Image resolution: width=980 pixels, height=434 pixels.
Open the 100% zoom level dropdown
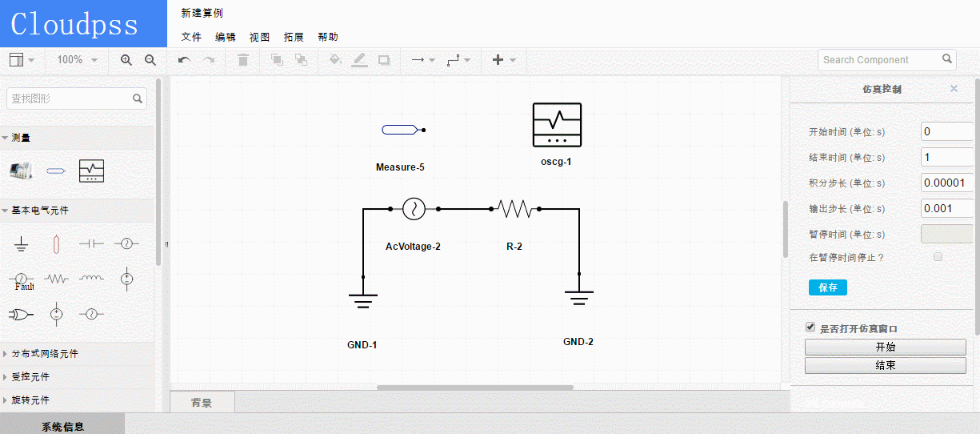point(77,60)
